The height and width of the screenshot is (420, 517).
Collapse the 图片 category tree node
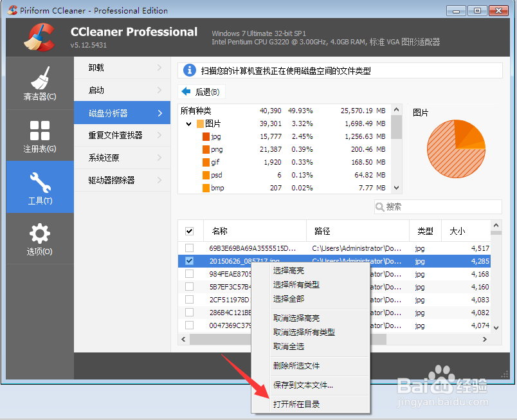pos(188,124)
